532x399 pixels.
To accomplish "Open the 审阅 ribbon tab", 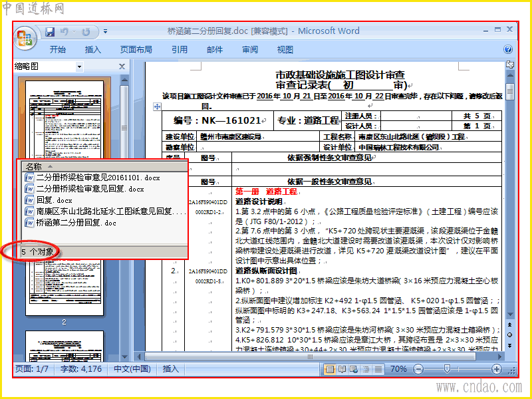I will coord(250,49).
